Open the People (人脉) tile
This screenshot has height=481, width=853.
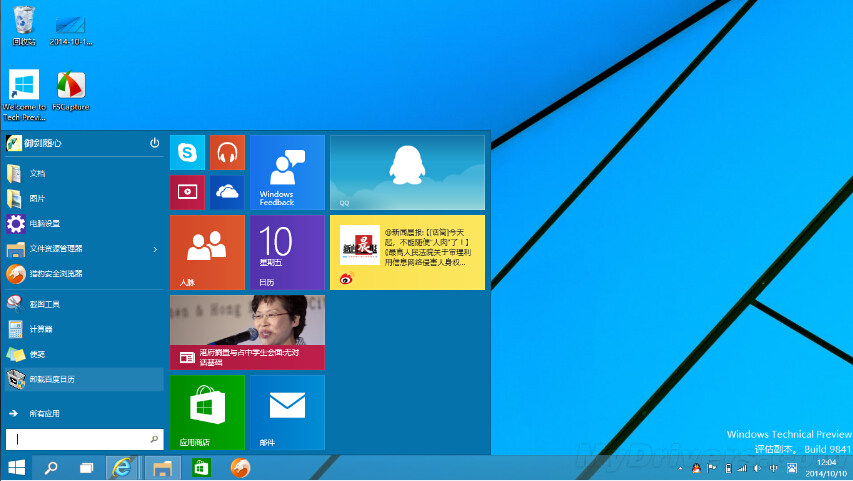(207, 252)
